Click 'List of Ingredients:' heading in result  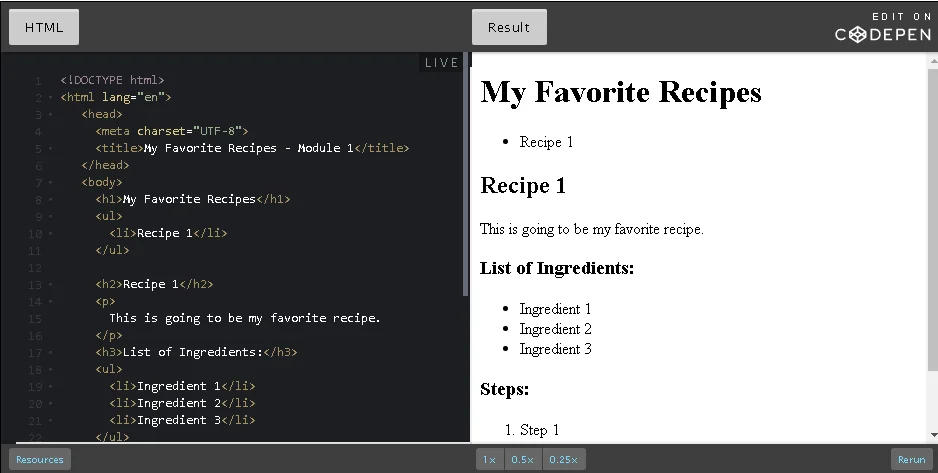pos(557,268)
